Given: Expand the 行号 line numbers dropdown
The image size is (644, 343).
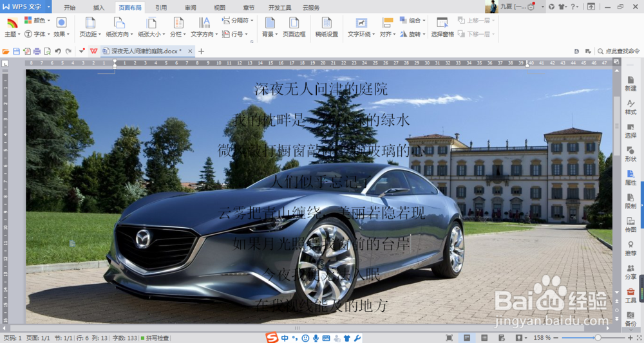Looking at the screenshot, I should 235,34.
